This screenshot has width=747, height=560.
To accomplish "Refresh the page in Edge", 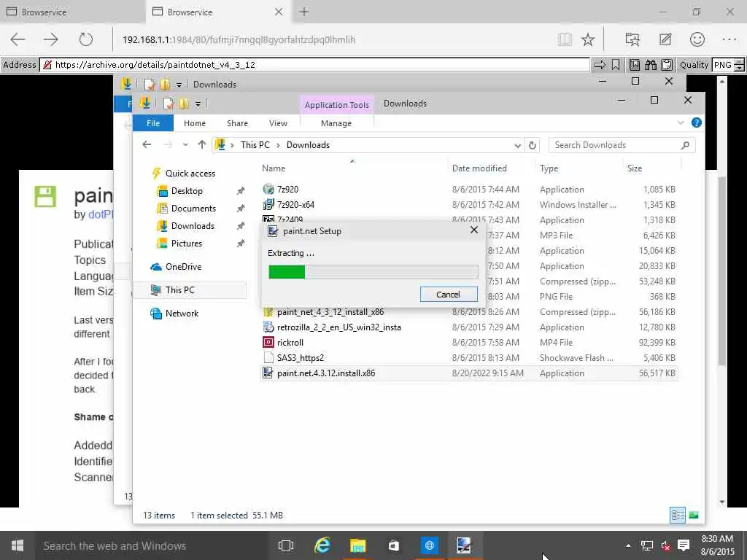I will (x=86, y=39).
